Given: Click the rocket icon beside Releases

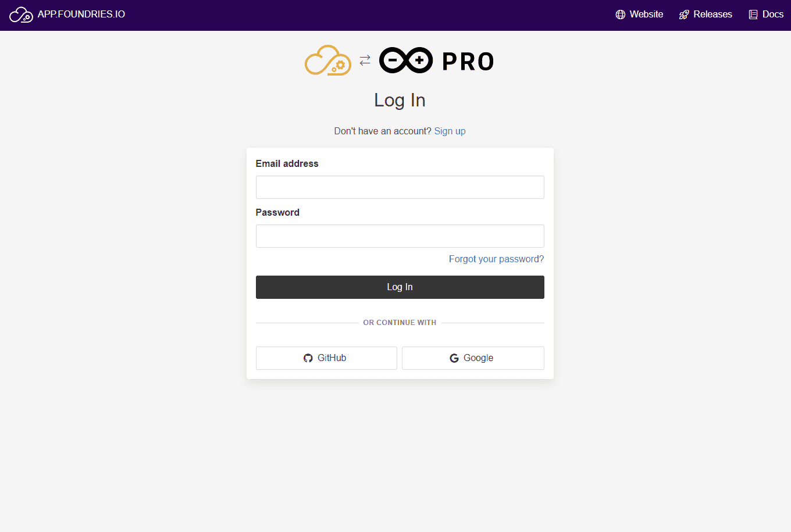Looking at the screenshot, I should point(684,15).
